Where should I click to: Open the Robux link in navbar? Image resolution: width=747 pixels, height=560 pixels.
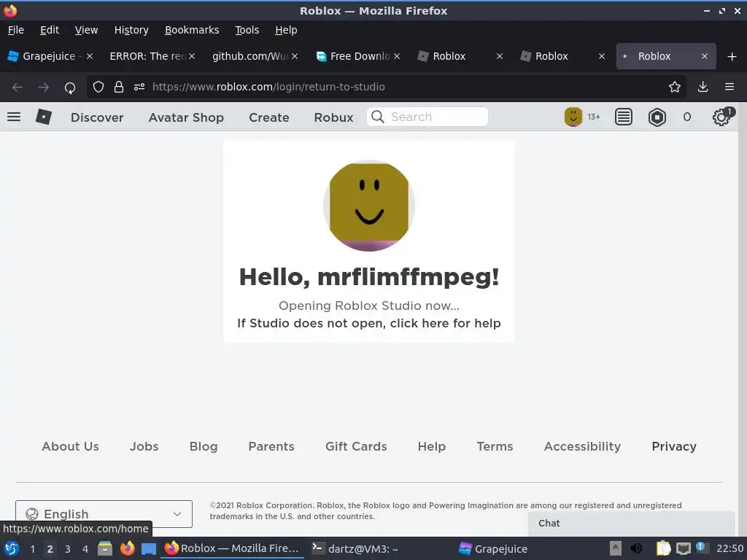pyautogui.click(x=333, y=117)
